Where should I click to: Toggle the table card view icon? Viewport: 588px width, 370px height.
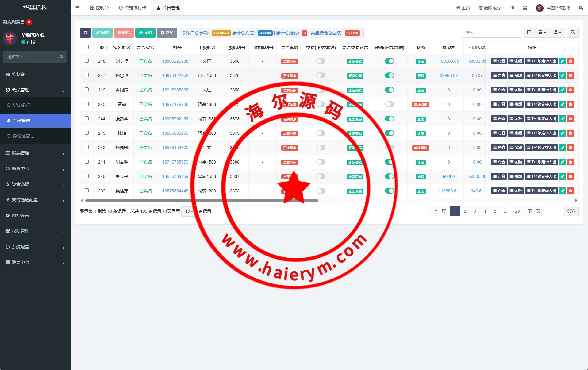[529, 33]
